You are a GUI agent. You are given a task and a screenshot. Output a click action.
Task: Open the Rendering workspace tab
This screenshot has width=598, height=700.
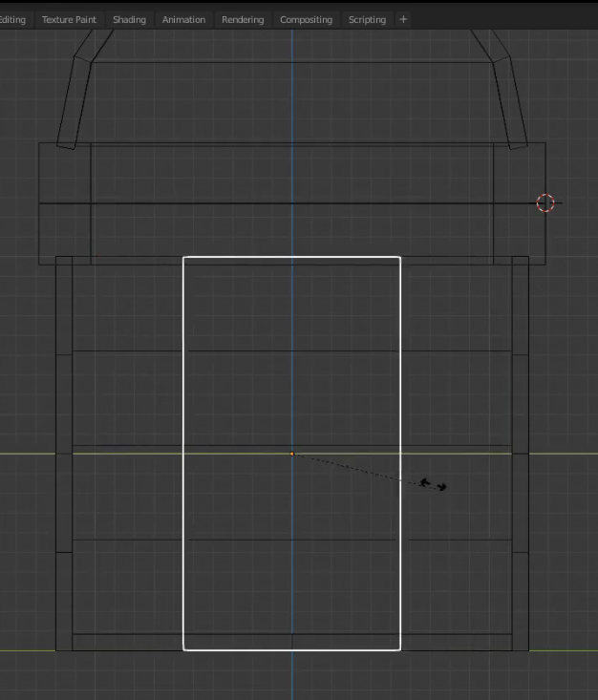click(x=243, y=20)
